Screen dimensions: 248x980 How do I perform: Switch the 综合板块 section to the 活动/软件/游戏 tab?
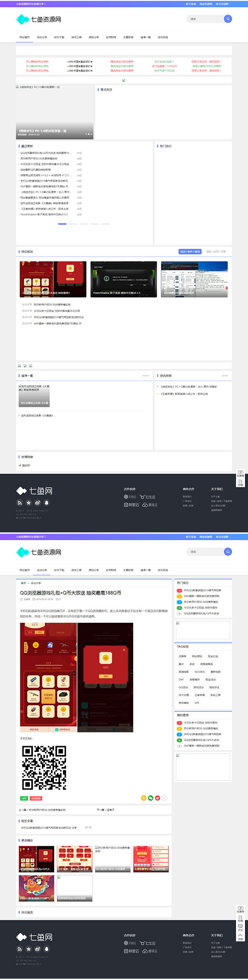[190, 251]
